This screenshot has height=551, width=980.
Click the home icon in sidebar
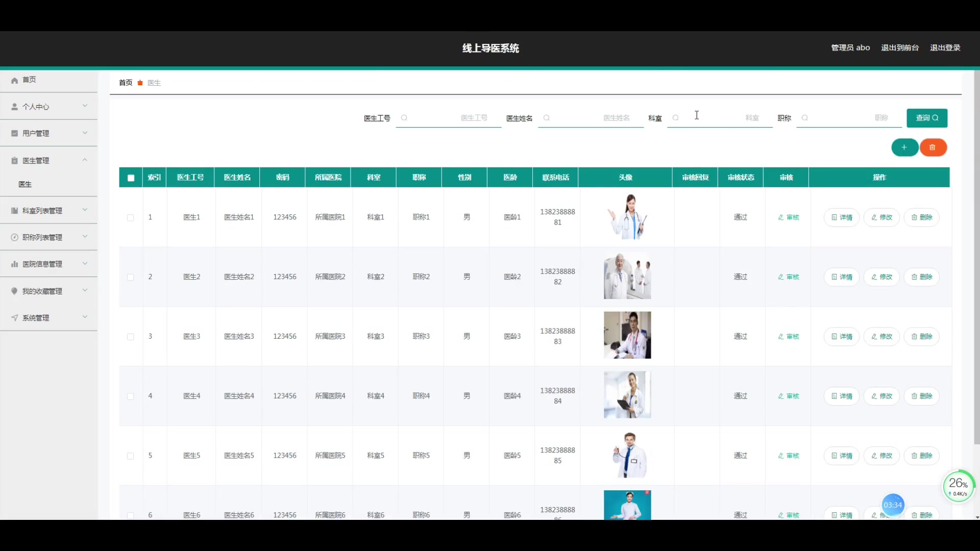click(x=14, y=80)
